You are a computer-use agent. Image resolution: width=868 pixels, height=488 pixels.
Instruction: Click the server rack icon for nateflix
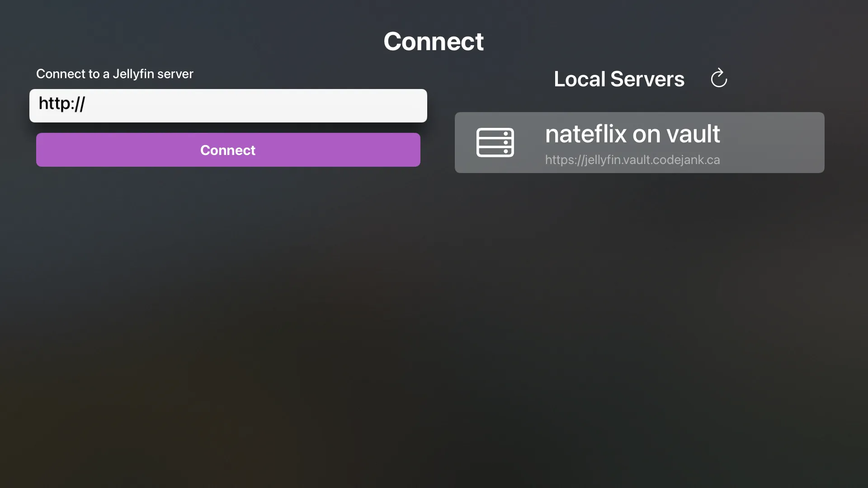495,142
